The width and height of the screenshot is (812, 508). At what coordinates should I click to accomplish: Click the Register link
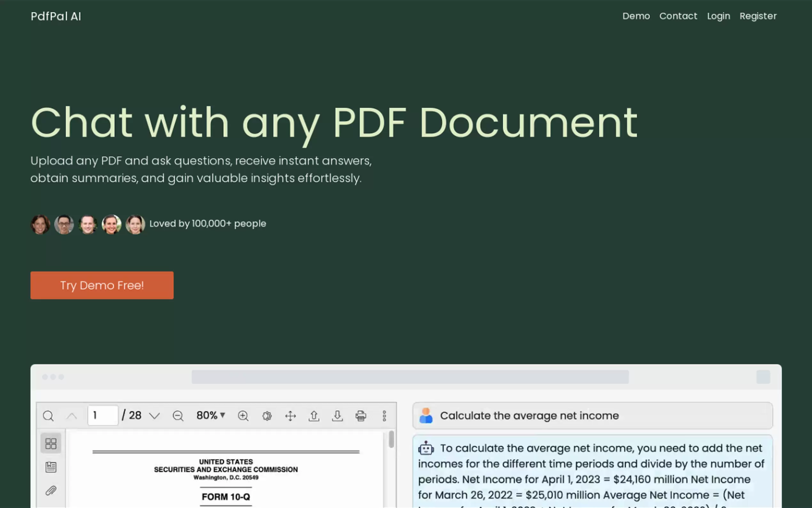(x=758, y=16)
